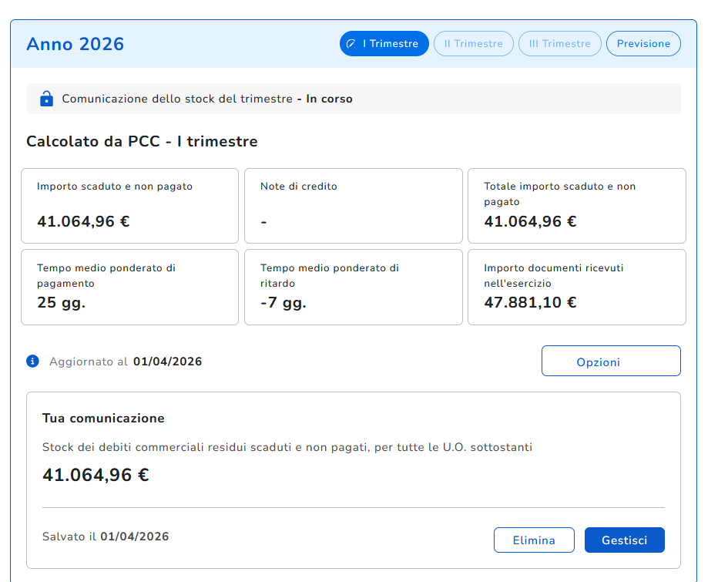The image size is (728, 582).
Task: Click the Importo documenti ricevuti nell'esercizio card
Action: coord(576,287)
